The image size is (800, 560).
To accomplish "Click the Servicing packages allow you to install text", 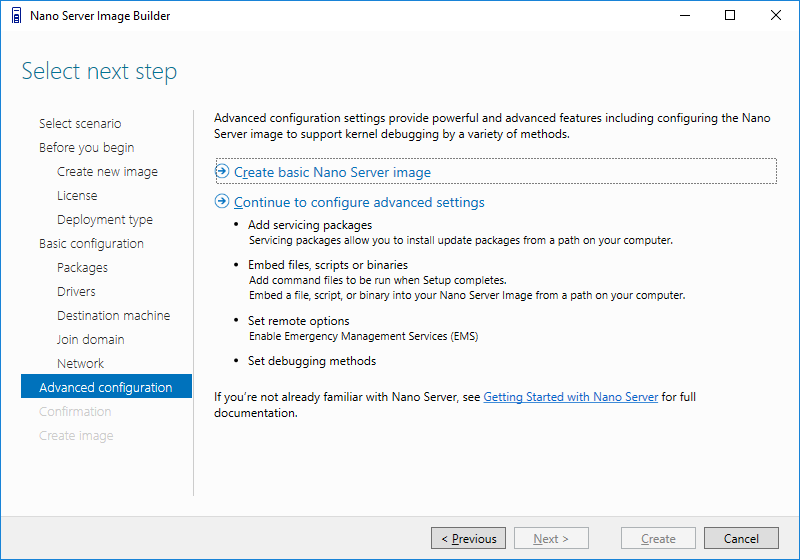I will 461,240.
